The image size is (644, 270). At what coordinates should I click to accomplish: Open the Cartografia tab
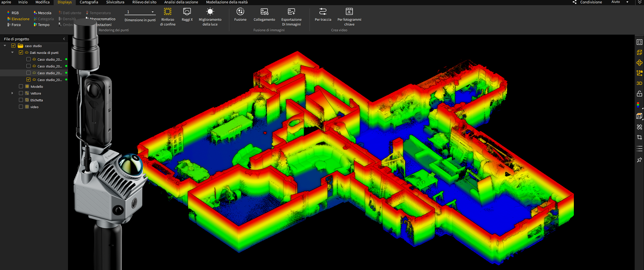tap(89, 2)
